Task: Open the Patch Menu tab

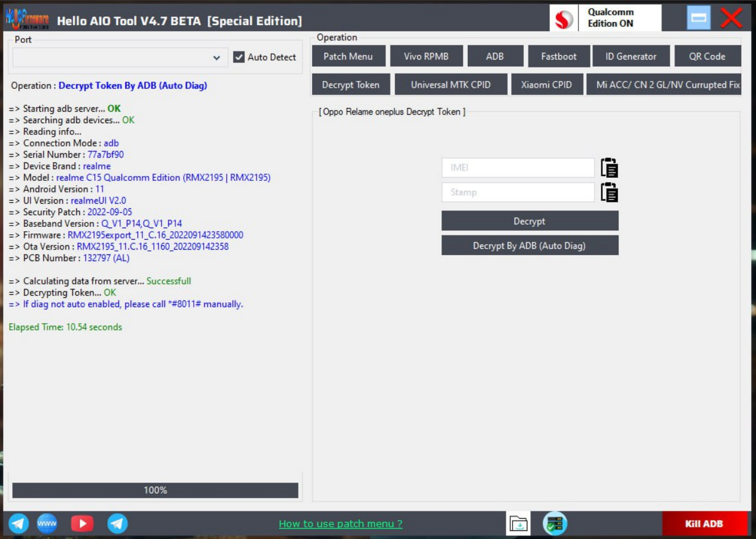Action: tap(348, 56)
